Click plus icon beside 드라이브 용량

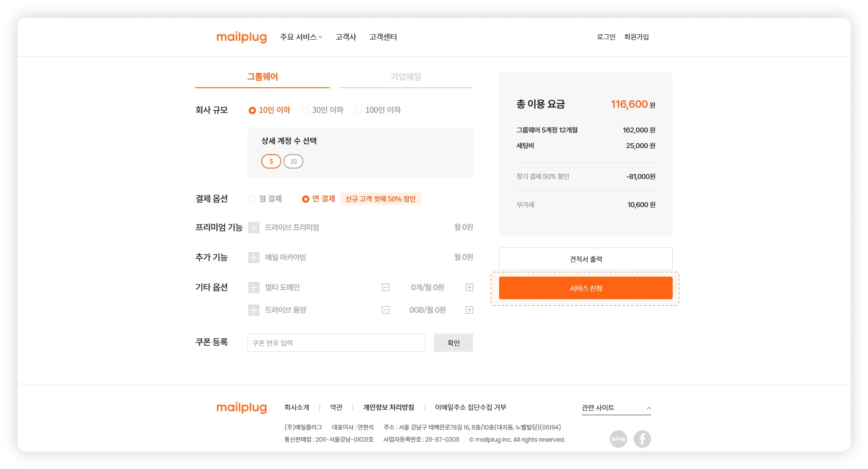click(x=254, y=310)
